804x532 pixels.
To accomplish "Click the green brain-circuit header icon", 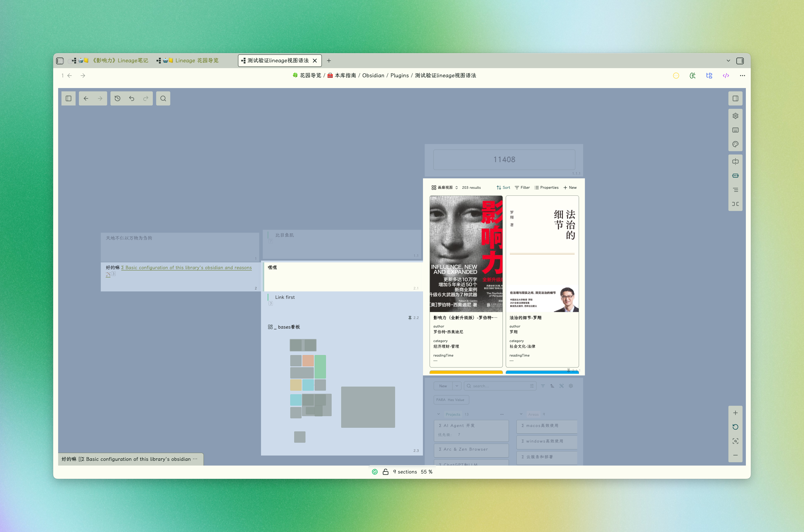I will [692, 76].
